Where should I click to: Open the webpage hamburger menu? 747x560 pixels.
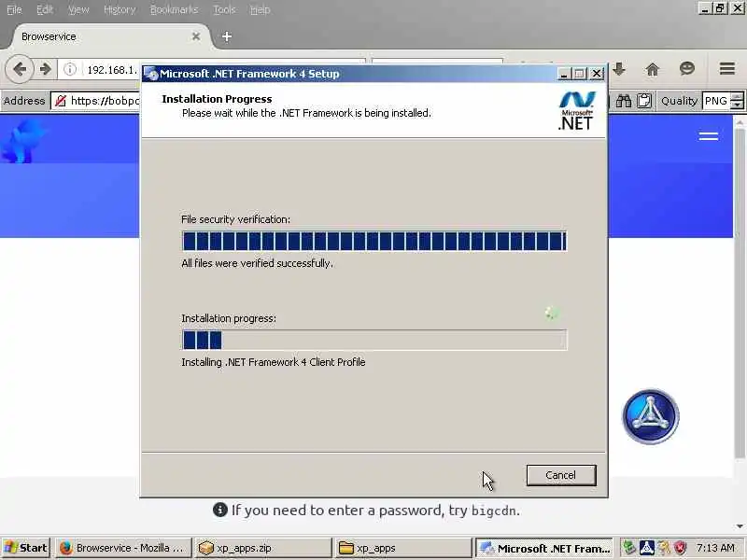tap(709, 136)
